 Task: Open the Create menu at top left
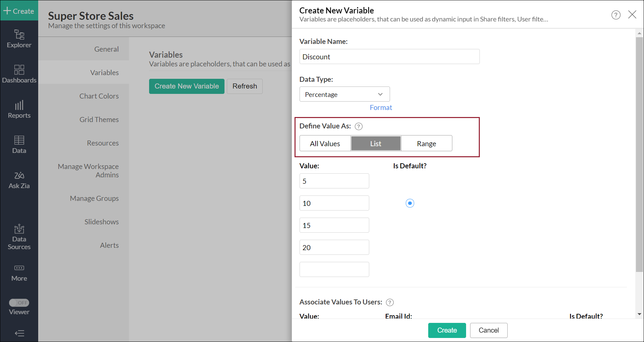tap(19, 11)
